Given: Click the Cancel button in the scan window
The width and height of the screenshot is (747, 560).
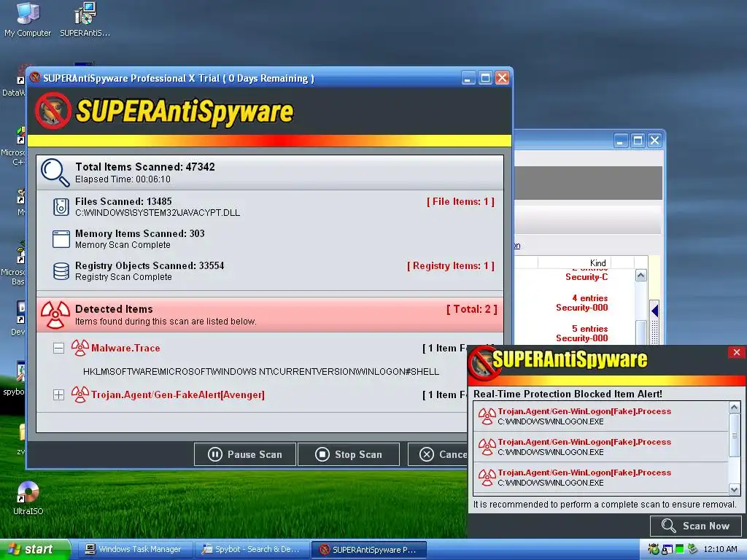Looking at the screenshot, I should (438, 454).
